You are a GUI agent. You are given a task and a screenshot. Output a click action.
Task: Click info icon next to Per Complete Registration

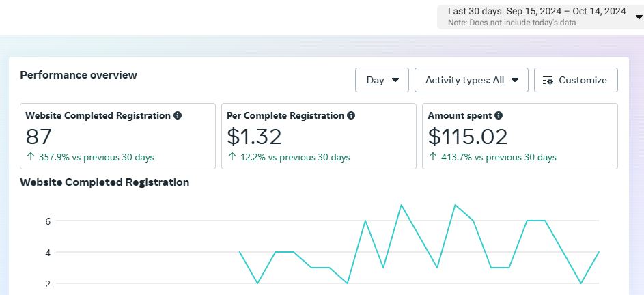[351, 116]
